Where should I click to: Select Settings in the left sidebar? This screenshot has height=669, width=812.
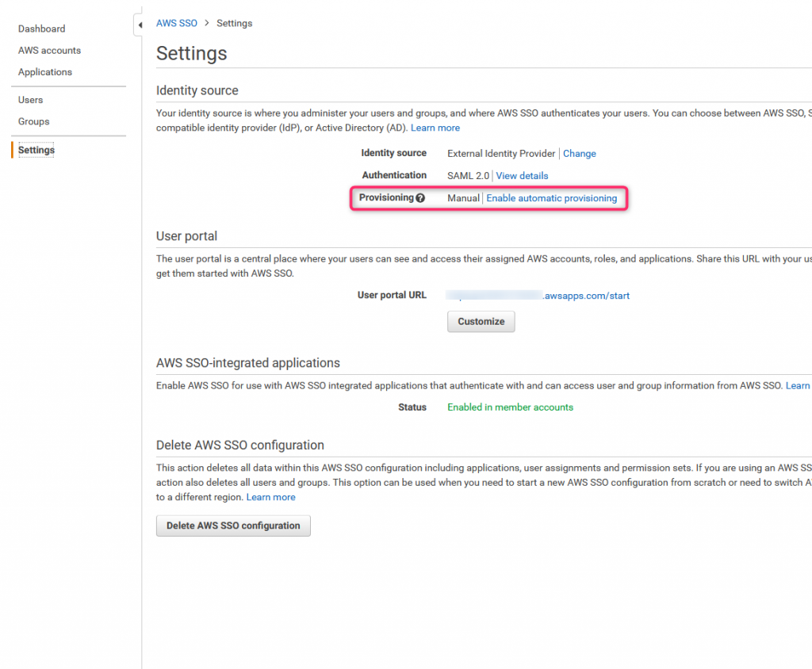[x=36, y=150]
